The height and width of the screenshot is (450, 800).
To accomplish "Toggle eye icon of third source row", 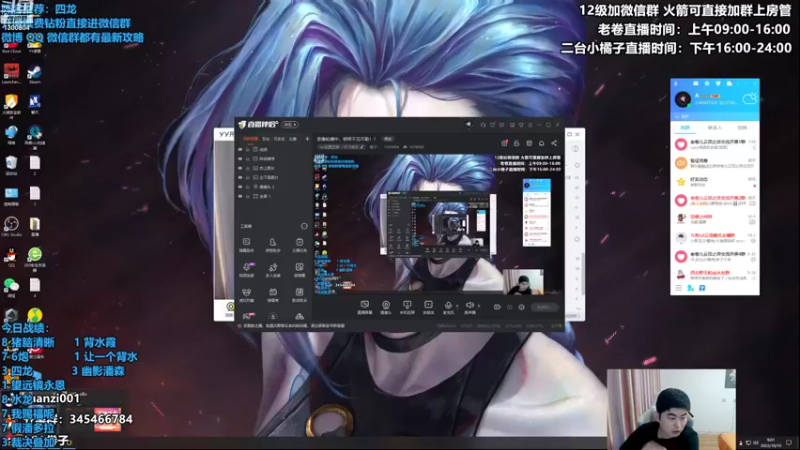I will (240, 168).
